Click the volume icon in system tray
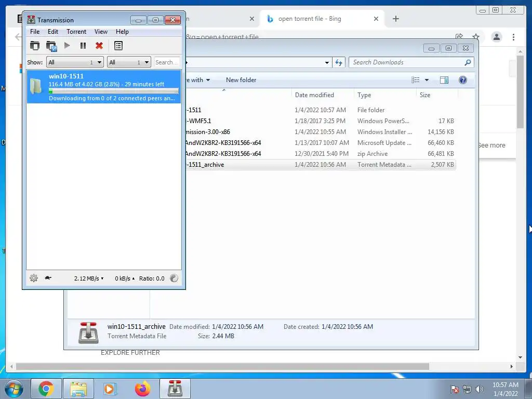Viewport: 532px width, 399px height. (x=480, y=389)
